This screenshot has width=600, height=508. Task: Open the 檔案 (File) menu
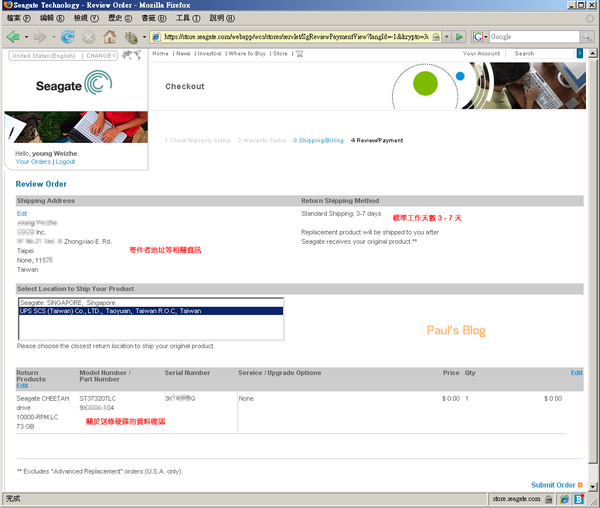(x=18, y=18)
